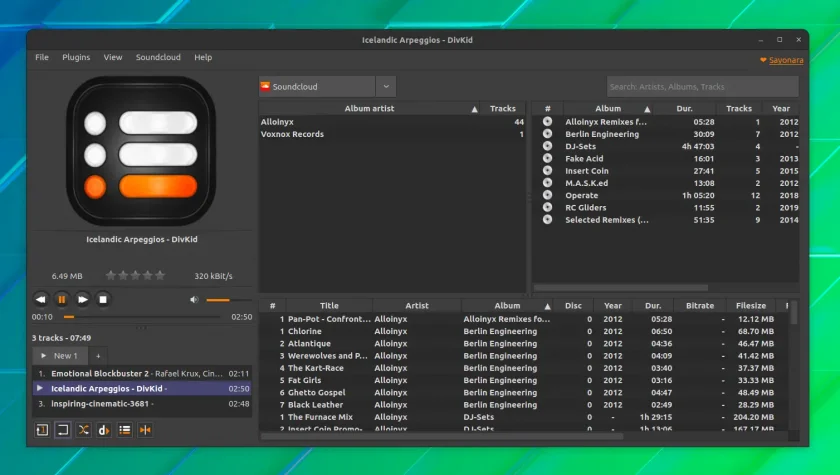The image size is (840, 475).
Task: Open the Plugins menu
Action: point(76,57)
